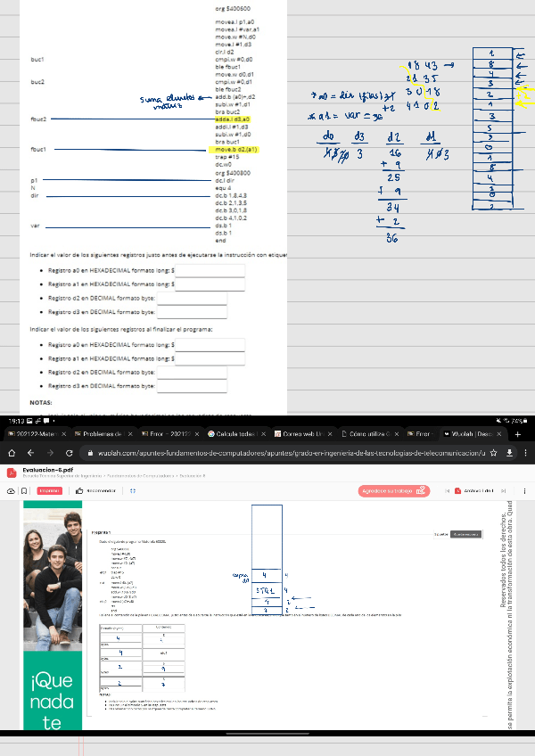Open a new browser tab
This screenshot has width=535, height=756.
click(518, 434)
